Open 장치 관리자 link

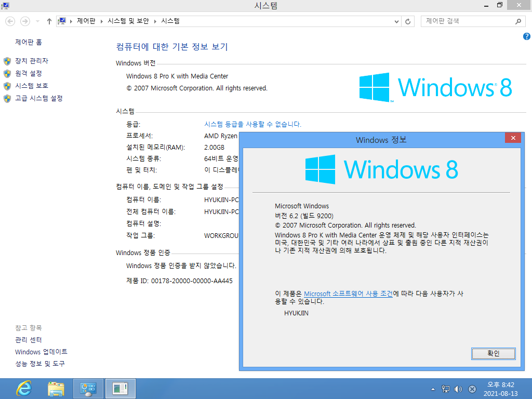click(x=32, y=61)
